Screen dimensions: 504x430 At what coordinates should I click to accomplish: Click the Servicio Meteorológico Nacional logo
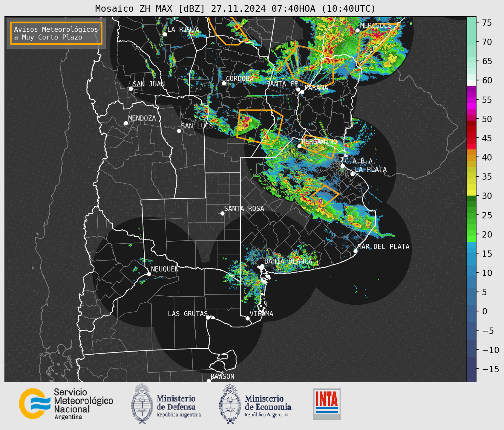[66, 404]
